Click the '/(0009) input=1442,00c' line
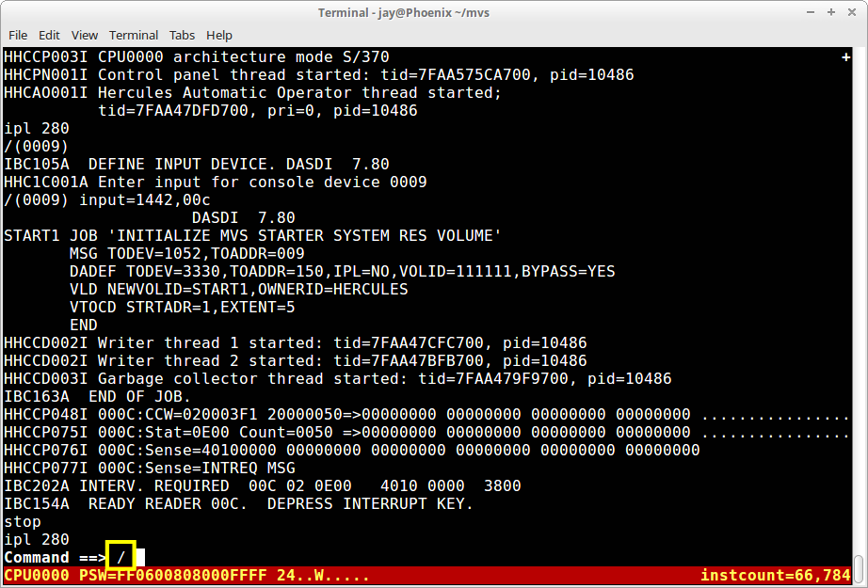The height and width of the screenshot is (588, 868). pos(106,199)
